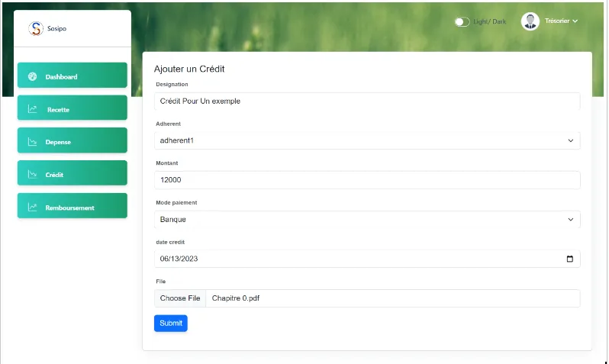Click the Trésorier username text
Viewport: 609px width, 364px height.
click(x=557, y=21)
